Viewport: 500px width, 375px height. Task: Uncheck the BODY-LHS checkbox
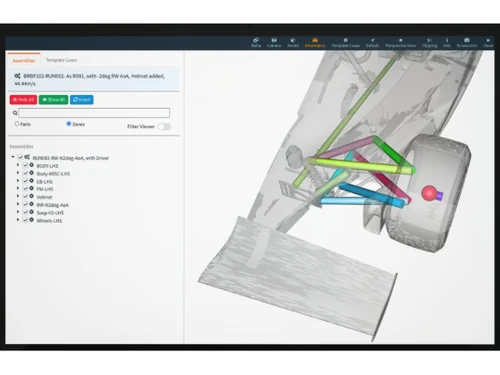pos(25,165)
